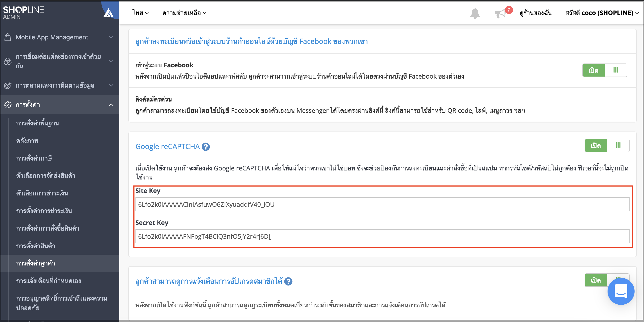Click the Mobile App Management bag icon
The height and width of the screenshot is (322, 644).
pyautogui.click(x=8, y=37)
